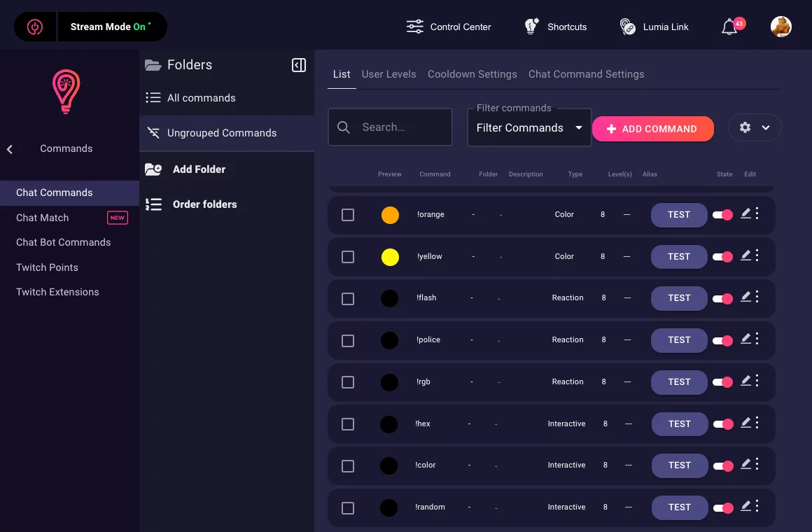This screenshot has width=812, height=532.
Task: Click the pencil edit icon for !orange
Action: [x=745, y=213]
